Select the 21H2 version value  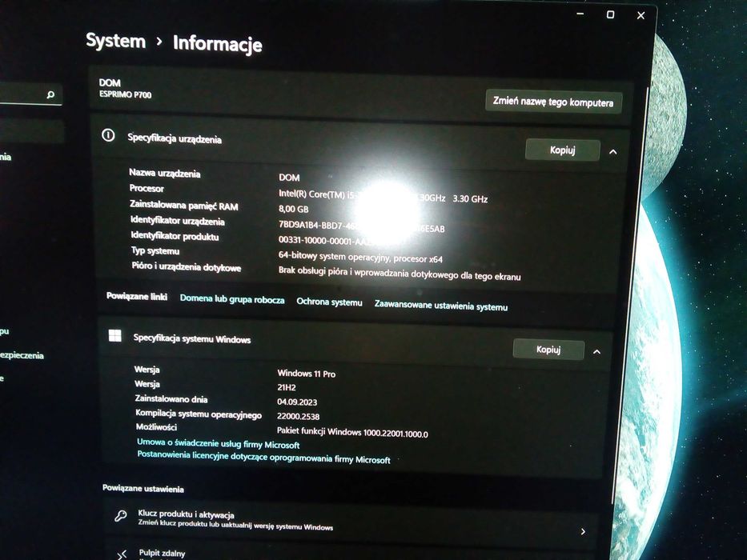pos(287,388)
